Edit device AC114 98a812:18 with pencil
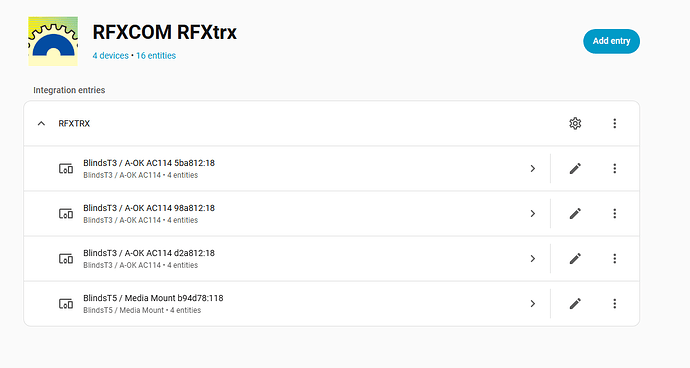 click(x=575, y=214)
